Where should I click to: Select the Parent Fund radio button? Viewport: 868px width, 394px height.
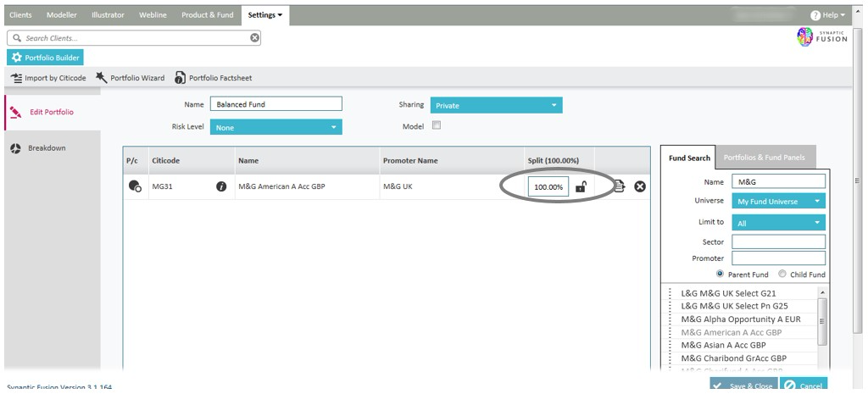tap(721, 274)
